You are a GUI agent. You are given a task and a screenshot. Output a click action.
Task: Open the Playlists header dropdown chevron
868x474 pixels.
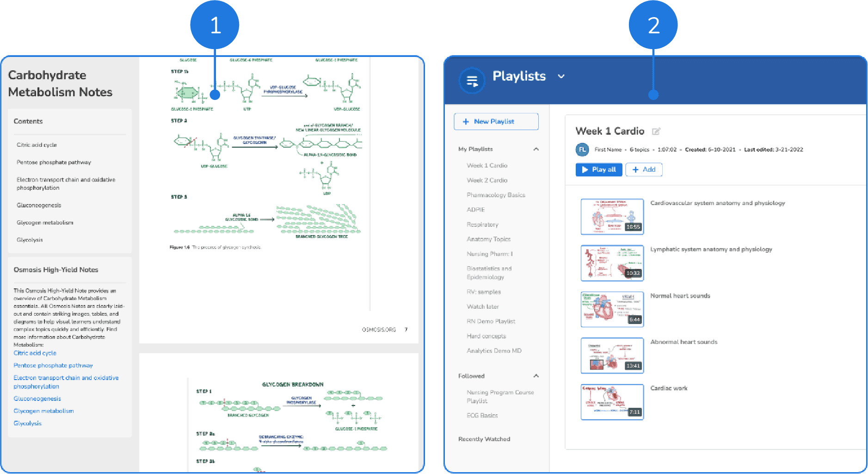coord(561,76)
